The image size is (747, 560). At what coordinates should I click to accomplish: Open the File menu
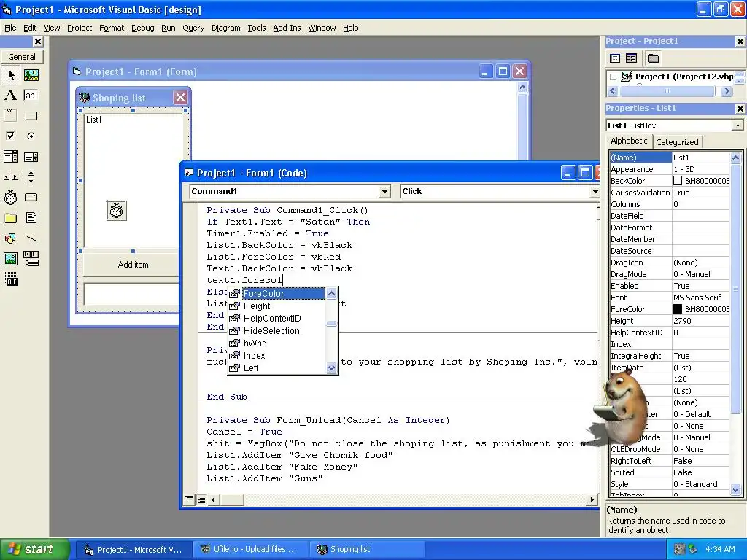(10, 28)
